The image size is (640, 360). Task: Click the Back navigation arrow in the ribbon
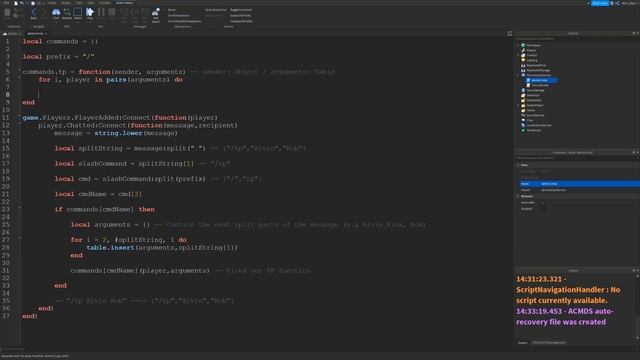(33, 12)
